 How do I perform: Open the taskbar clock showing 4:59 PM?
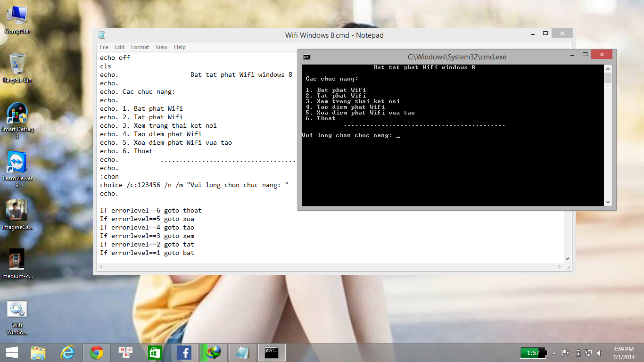tap(623, 353)
